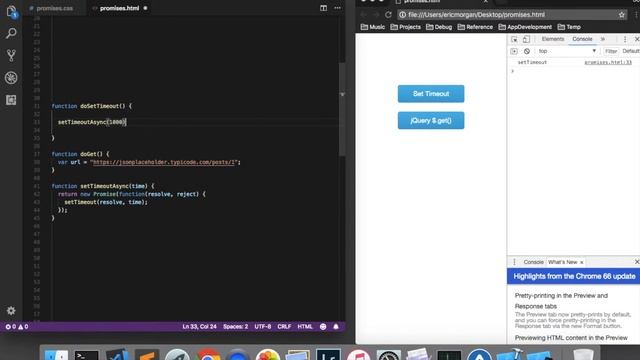Go back in Chrome browser
Viewport: 640px width, 360px height.
[x=363, y=15]
